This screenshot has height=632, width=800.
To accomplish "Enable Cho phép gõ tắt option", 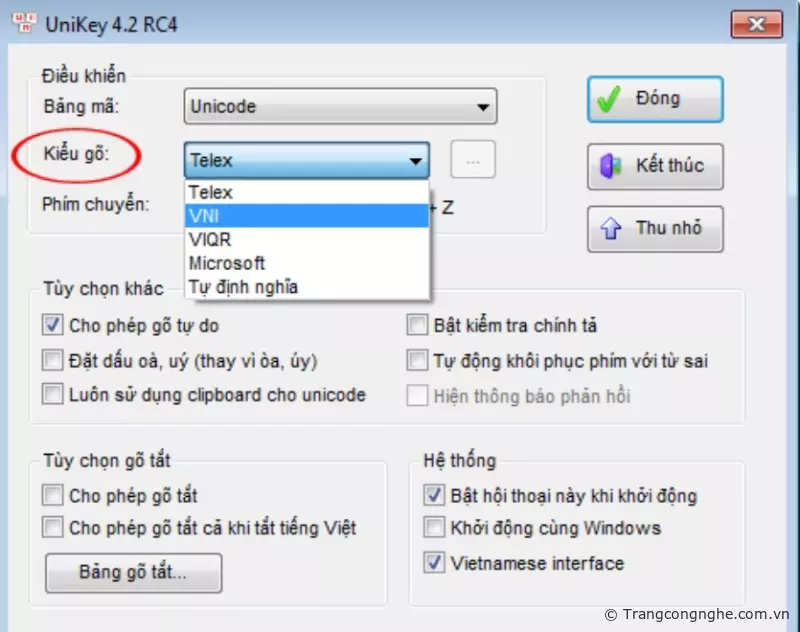I will pyautogui.click(x=53, y=495).
